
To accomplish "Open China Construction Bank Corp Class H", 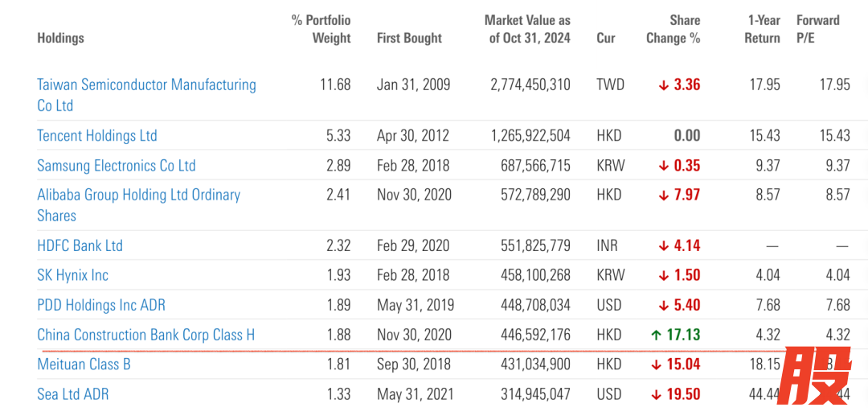I will (145, 335).
